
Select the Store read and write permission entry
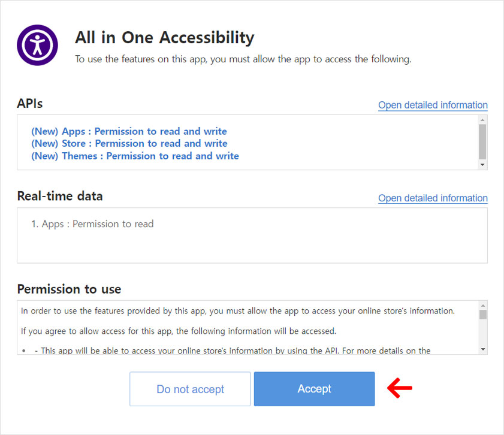pos(129,144)
